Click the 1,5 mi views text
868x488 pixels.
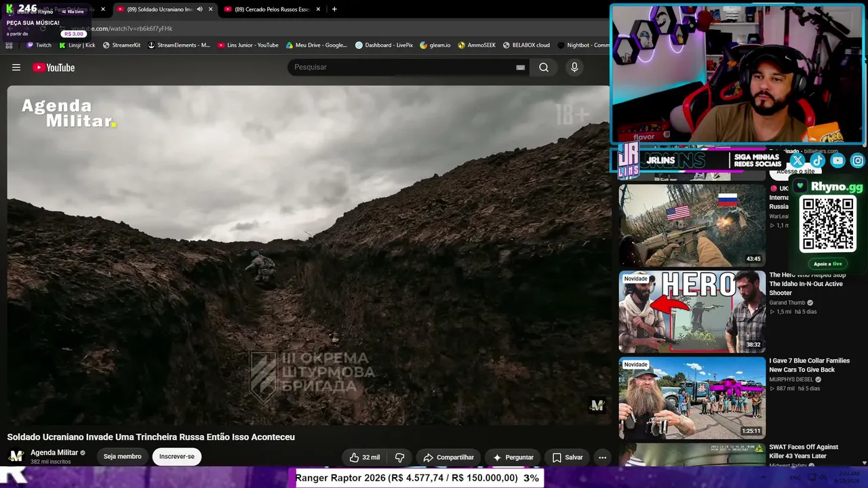coord(781,312)
